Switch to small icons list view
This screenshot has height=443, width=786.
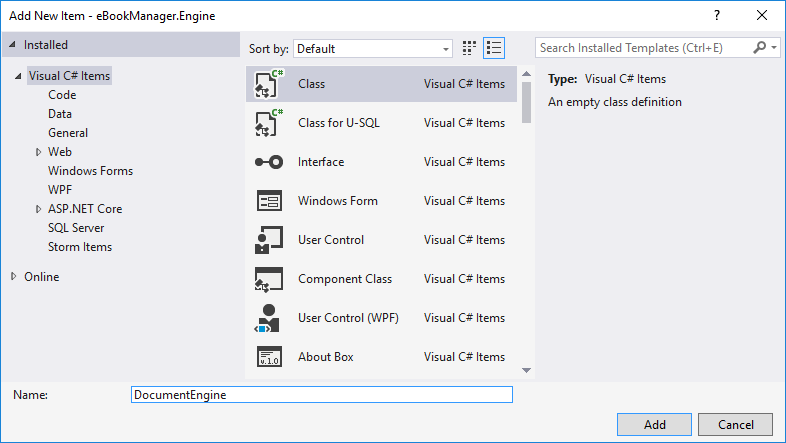point(494,48)
